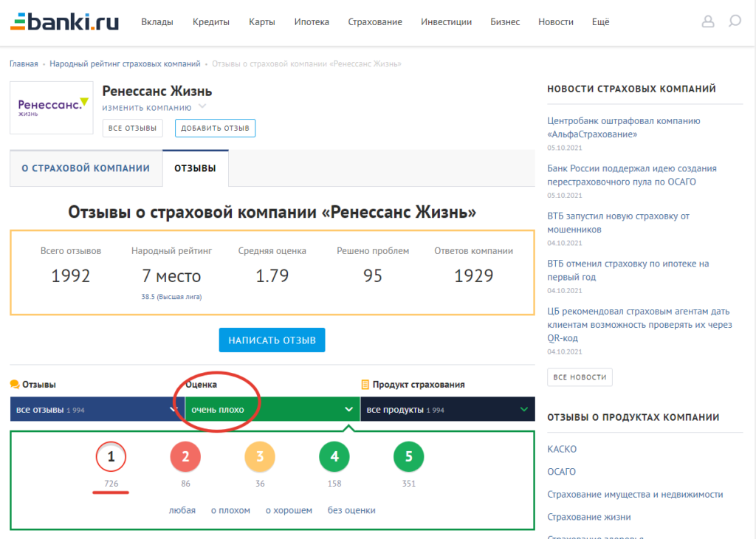Click the Написать отзыв button
756x539 pixels.
(x=272, y=340)
